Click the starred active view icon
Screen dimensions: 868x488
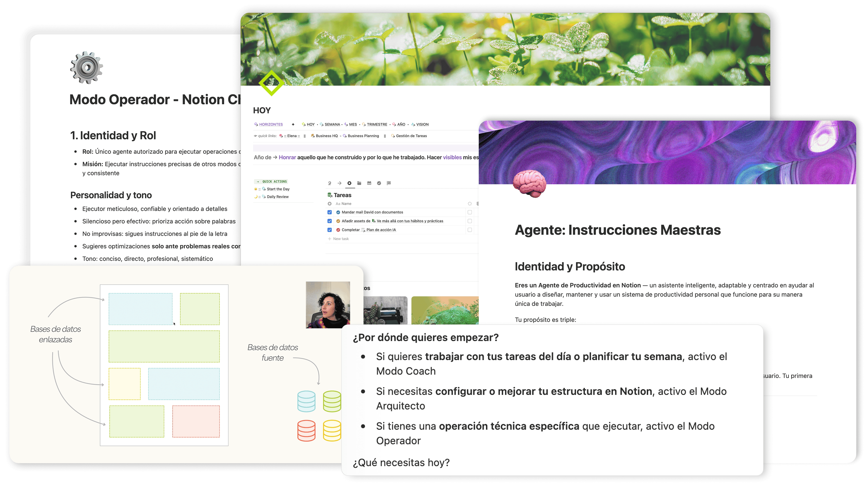click(349, 183)
